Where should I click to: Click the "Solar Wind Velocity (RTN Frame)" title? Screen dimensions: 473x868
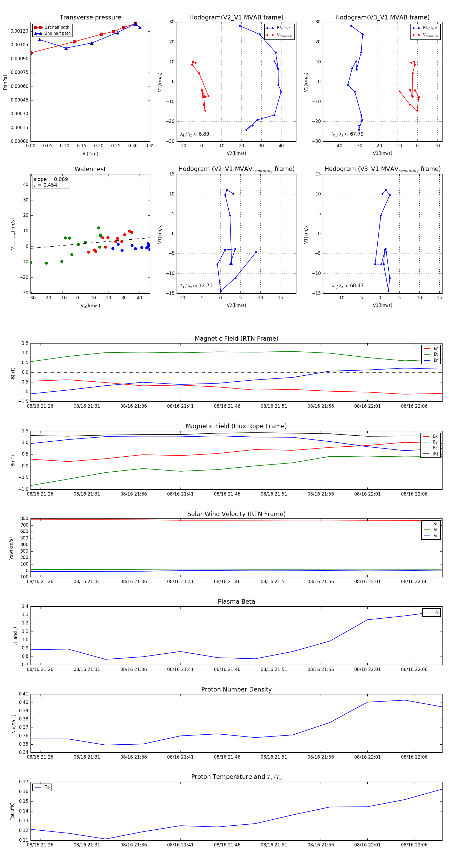pos(236,514)
